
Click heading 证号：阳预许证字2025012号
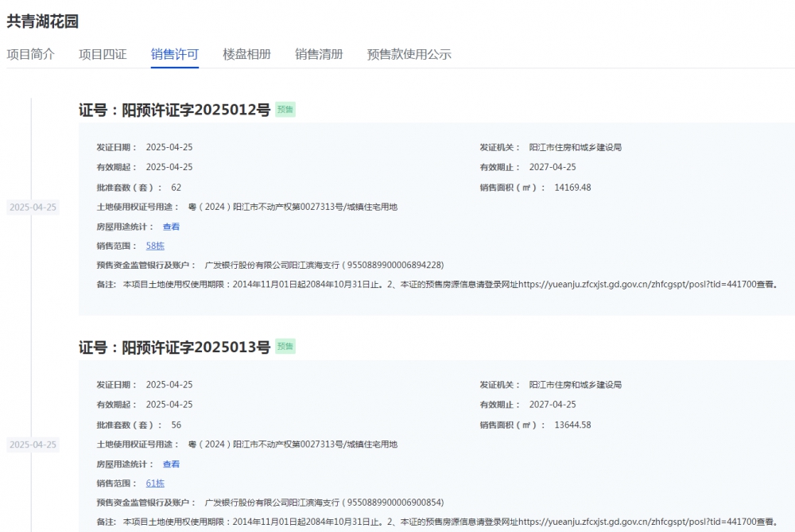click(174, 110)
